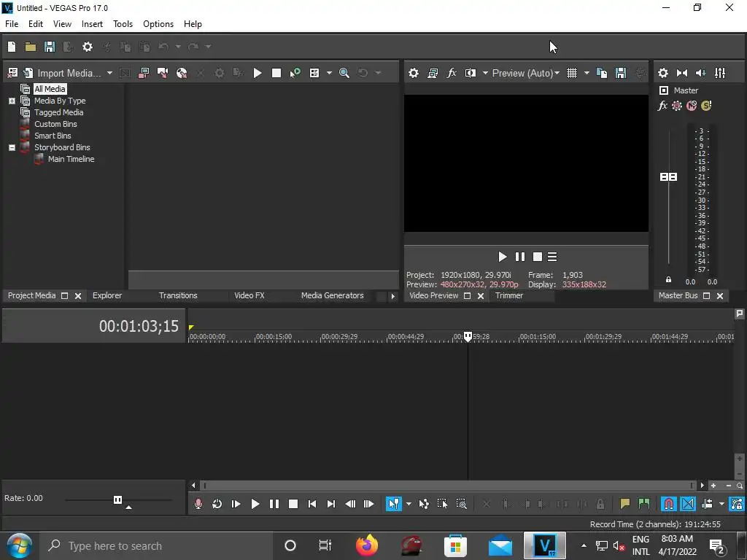Click Play From Start in transport
747x560 pixels.
pos(236,504)
